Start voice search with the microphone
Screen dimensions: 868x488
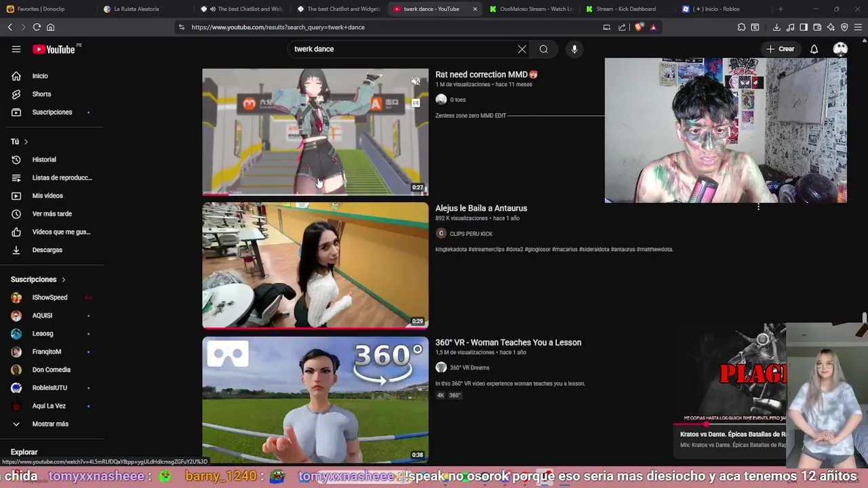574,49
